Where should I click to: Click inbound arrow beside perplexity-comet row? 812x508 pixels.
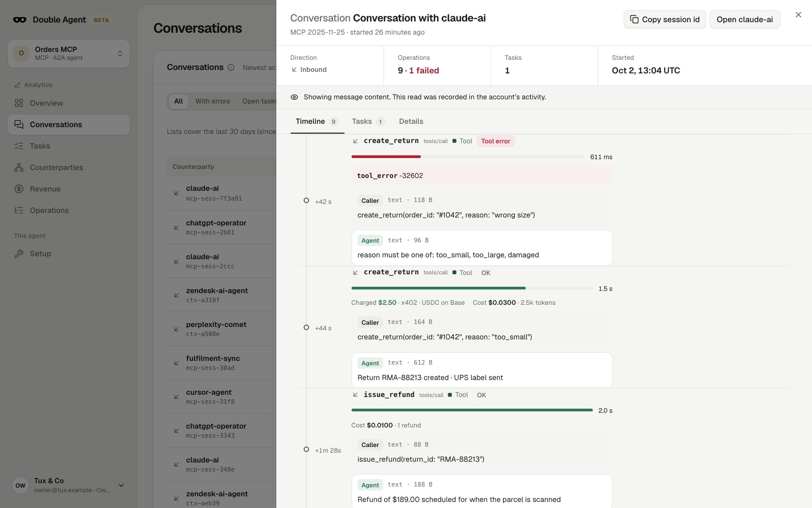176,329
